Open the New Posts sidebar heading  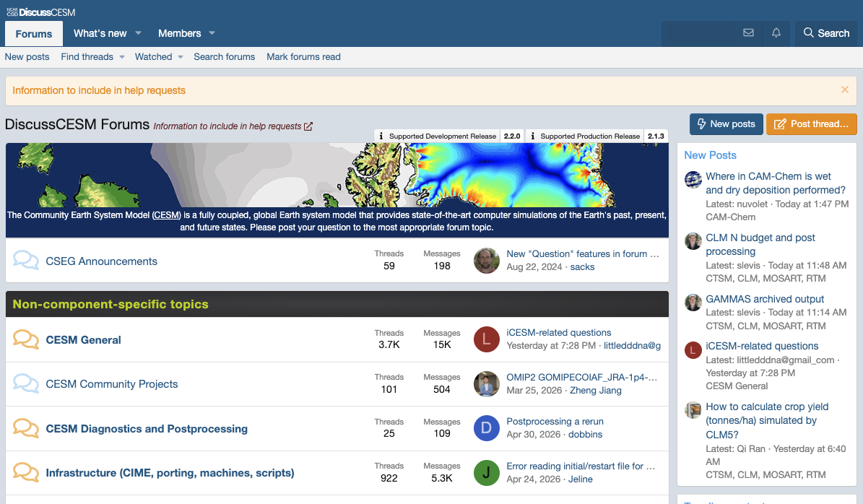click(x=710, y=155)
